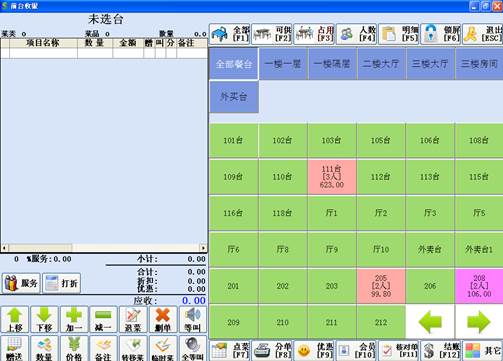This screenshot has height=361, width=503.
Task: Show 可供 [F2] available tables
Action: coord(272,34)
